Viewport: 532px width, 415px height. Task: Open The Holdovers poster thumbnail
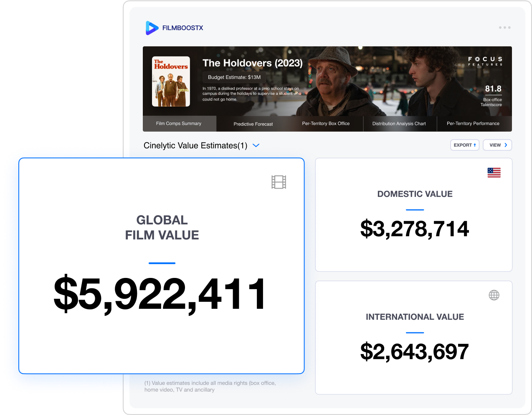pos(171,81)
